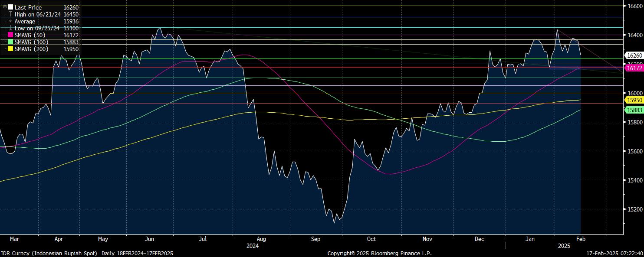Screen dimensions: 644x257
Task: Click the magenta 16172 axis price tag
Action: tap(634, 68)
